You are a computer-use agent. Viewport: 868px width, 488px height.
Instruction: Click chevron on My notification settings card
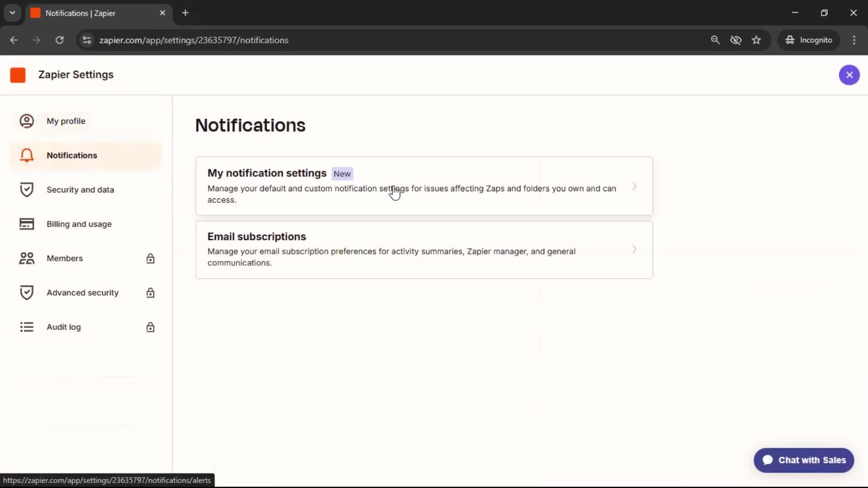634,186
